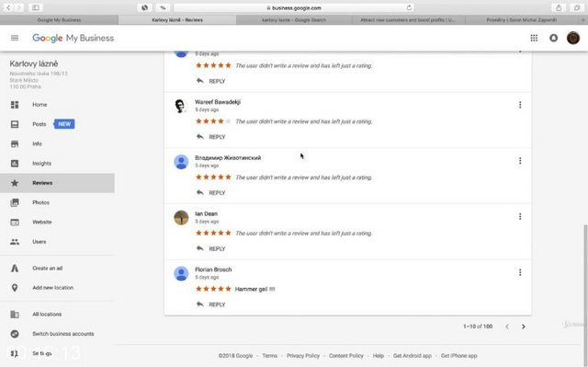Image resolution: width=588 pixels, height=367 pixels.
Task: Open the notifications bell
Action: coord(553,38)
